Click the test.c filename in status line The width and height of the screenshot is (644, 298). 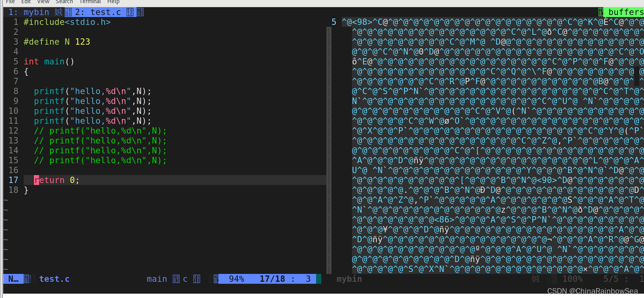click(x=54, y=279)
